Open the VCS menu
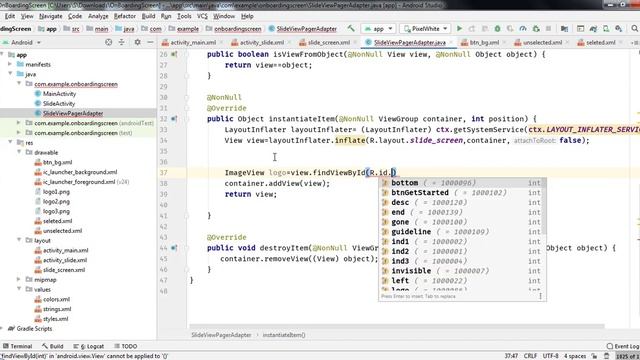This screenshot has width=640, height=360. (x=202, y=16)
